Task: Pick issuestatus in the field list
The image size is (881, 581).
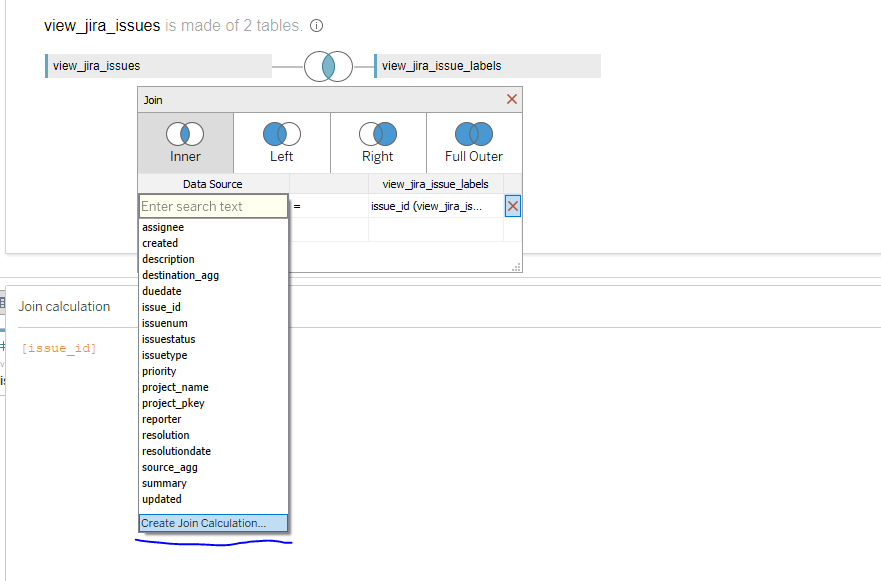Action: click(x=213, y=339)
